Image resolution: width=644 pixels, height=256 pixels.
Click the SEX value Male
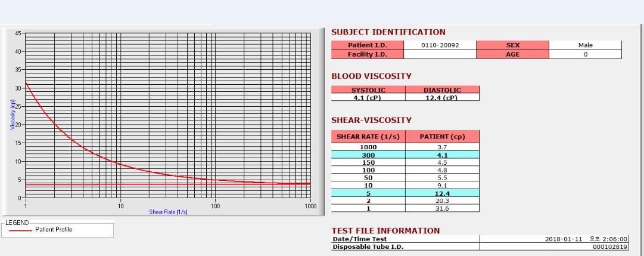click(x=585, y=45)
